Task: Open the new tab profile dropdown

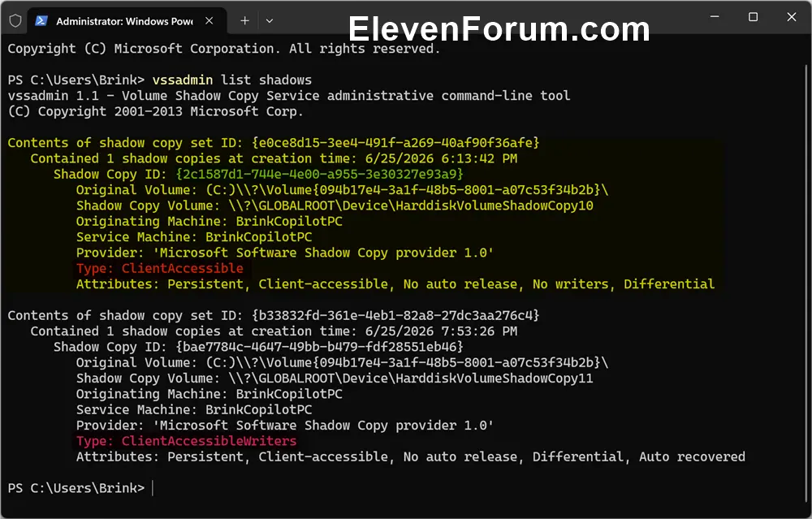Action: click(x=270, y=21)
